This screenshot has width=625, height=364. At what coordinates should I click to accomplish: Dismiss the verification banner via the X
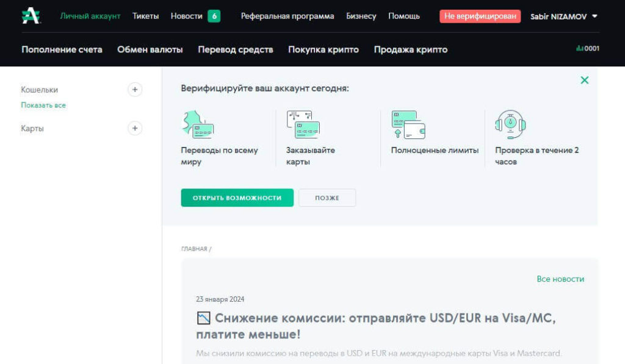[585, 80]
